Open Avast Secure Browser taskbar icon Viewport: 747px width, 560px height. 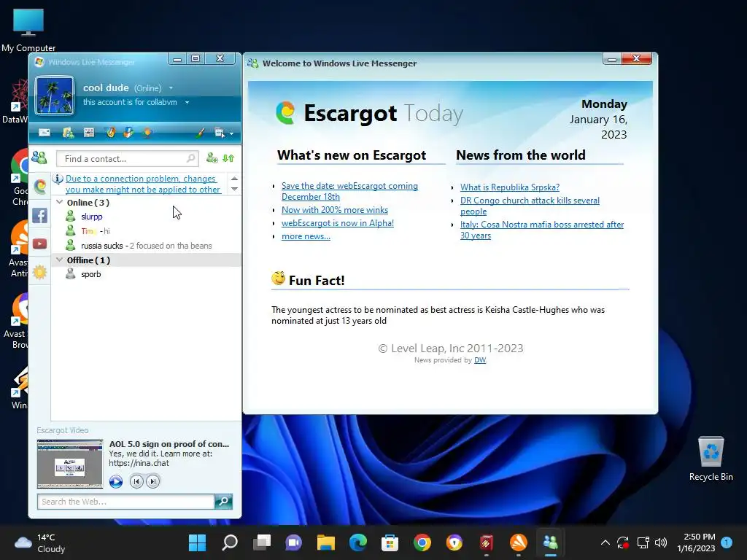(454, 542)
